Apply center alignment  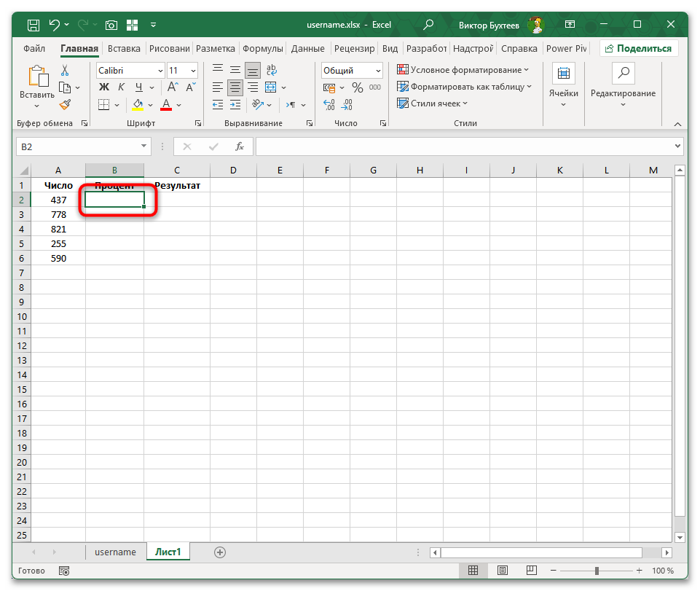coord(235,87)
